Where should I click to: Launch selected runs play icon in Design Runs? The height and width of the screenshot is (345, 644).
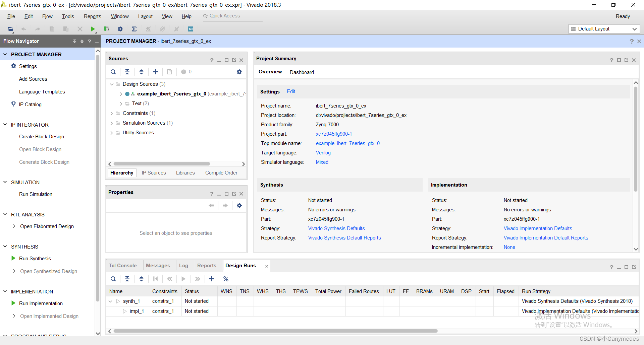click(x=183, y=279)
